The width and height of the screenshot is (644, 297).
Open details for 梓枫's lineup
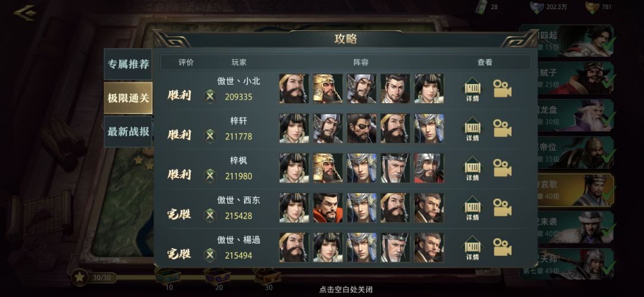point(472,168)
